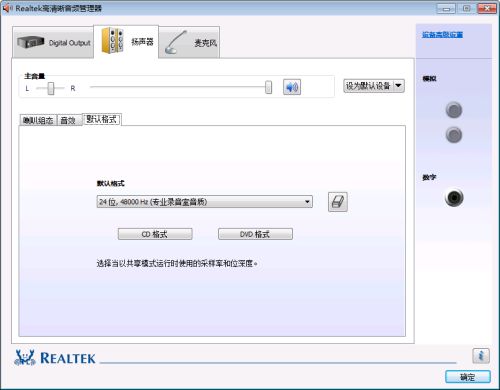Image resolution: width=500 pixels, height=390 pixels.
Task: Confirm with the 确定 button
Action: (468, 377)
